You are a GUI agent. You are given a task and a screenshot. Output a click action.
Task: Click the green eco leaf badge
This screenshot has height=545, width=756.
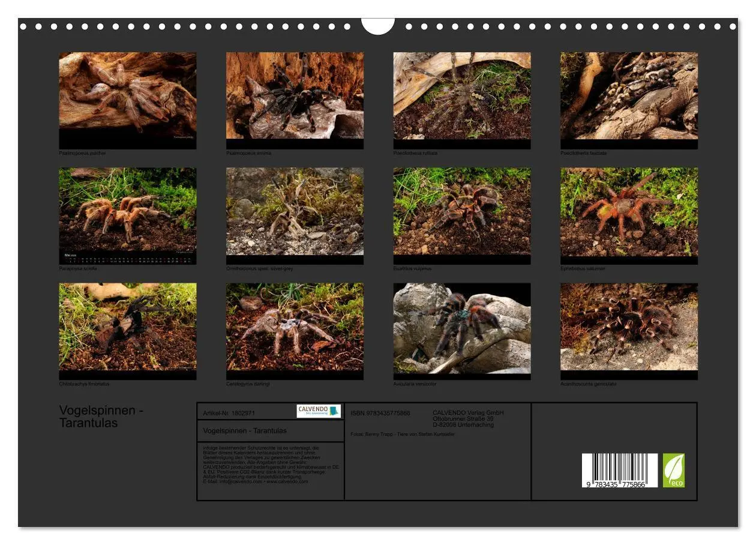coord(673,471)
